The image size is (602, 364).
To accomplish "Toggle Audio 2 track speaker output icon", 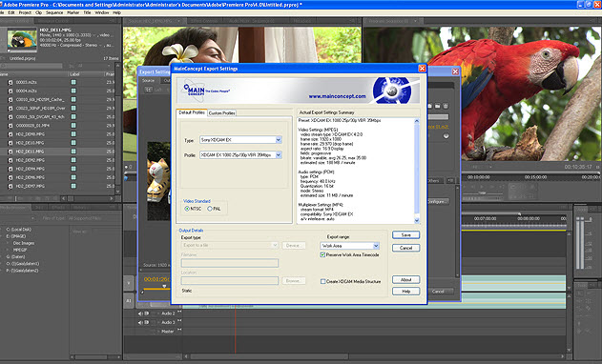I will [140, 313].
